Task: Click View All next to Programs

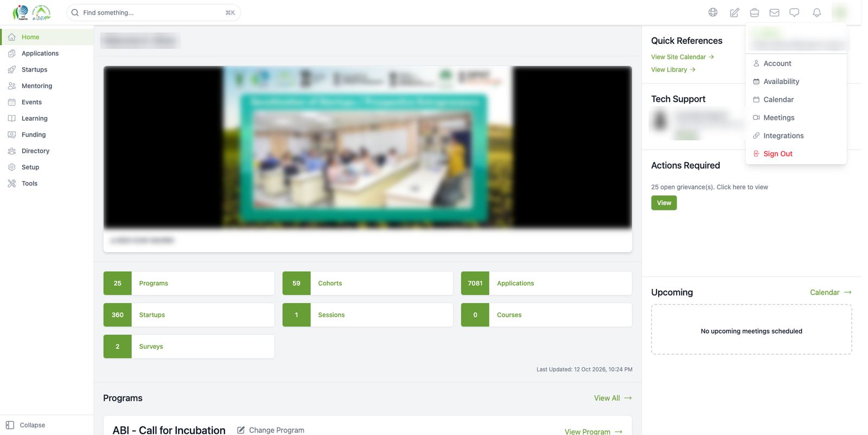Action: (x=613, y=398)
